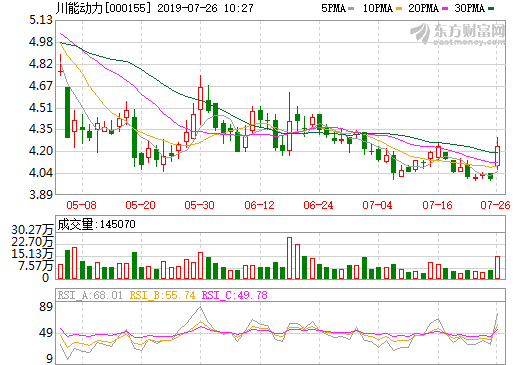
Task: Click the 30.27万 volume axis label
Action: [x=32, y=230]
